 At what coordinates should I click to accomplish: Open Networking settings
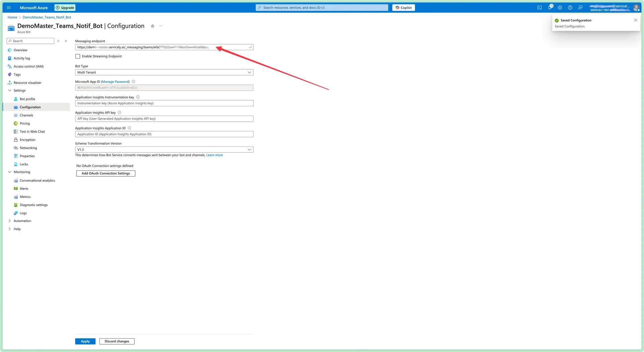point(29,148)
